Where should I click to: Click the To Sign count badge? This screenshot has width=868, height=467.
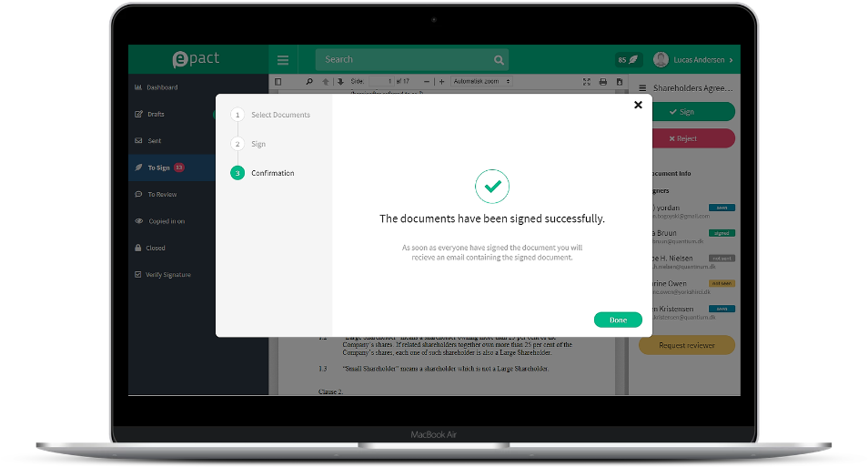pos(179,168)
